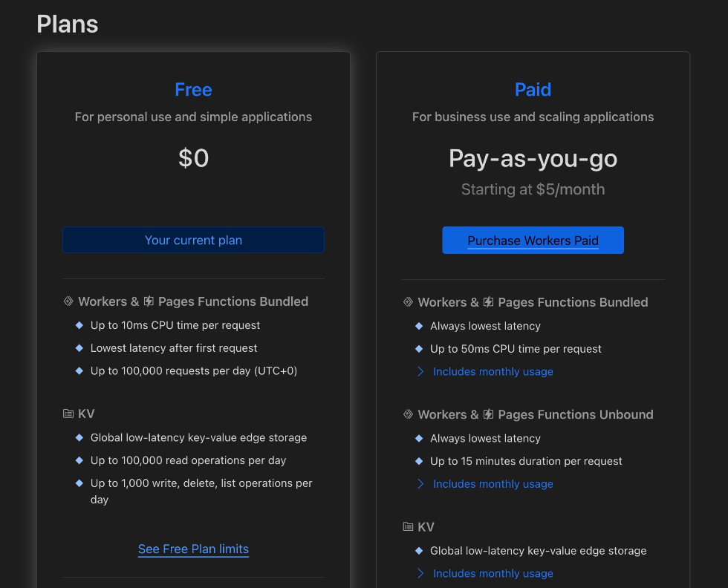Viewport: 728px width, 588px height.
Task: Click 'Up to 100,000 requests per day (UTC+0)'
Action: (x=194, y=370)
